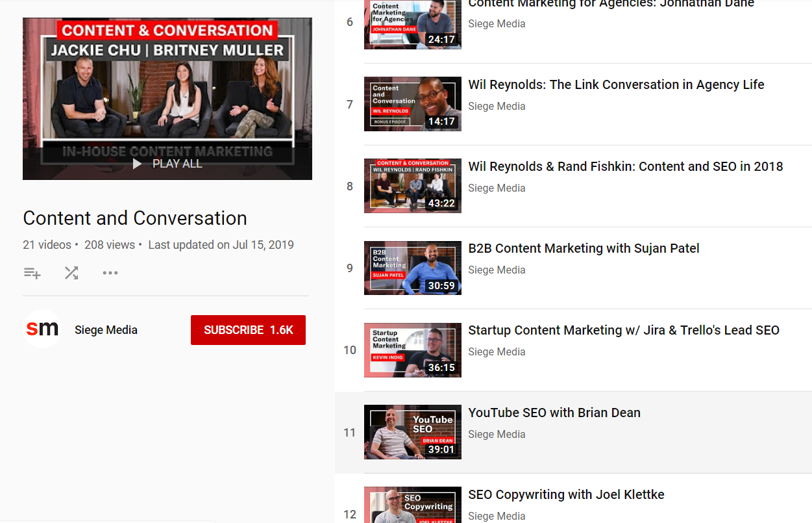812x523 pixels.
Task: Click playlist index number 11
Action: click(350, 433)
